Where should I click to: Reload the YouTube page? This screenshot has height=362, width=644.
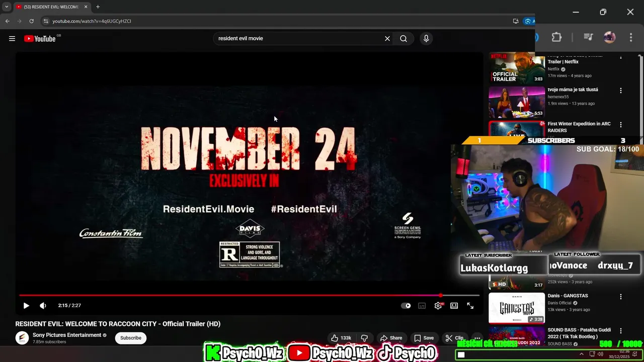pyautogui.click(x=31, y=21)
